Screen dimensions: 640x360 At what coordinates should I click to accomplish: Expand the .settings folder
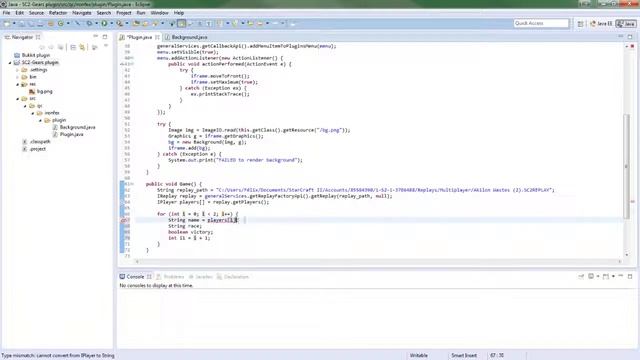tap(18, 70)
